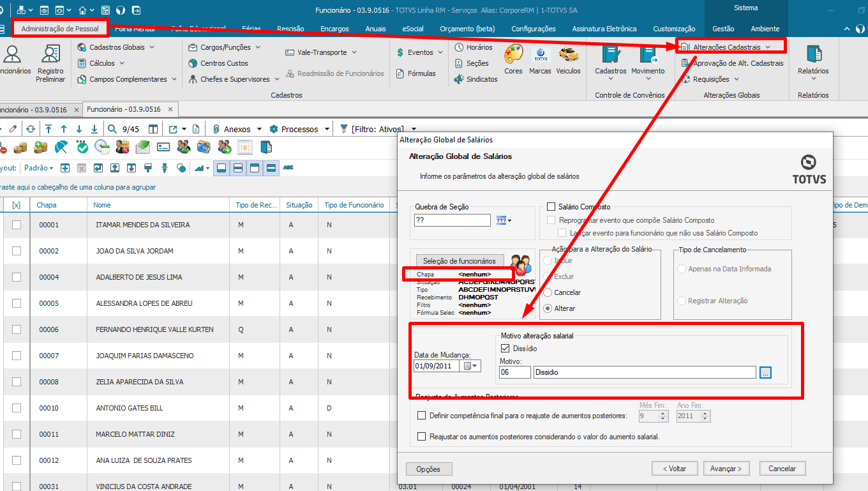The width and height of the screenshot is (868, 491).
Task: Expand the Requisições dropdown
Action: [737, 79]
